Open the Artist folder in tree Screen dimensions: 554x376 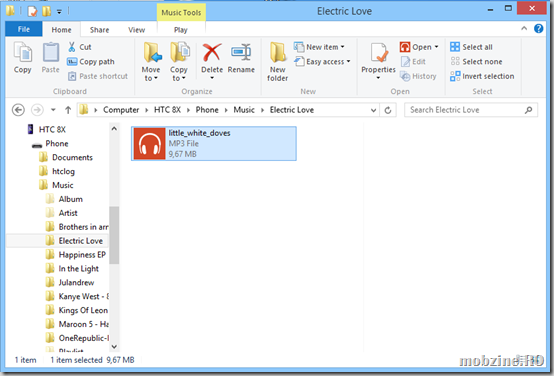click(x=68, y=213)
